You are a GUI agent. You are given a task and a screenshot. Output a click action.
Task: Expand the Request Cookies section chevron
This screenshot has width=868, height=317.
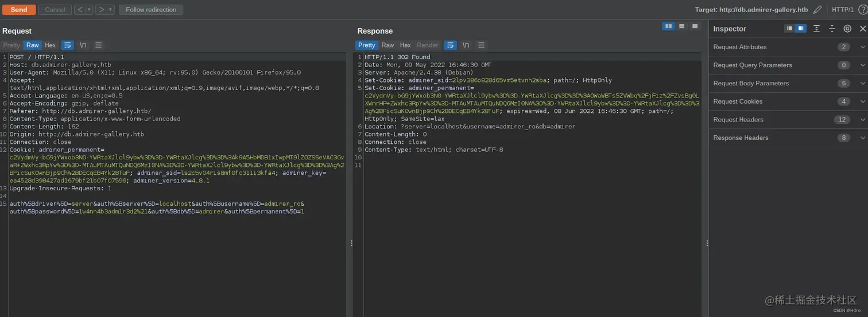862,101
